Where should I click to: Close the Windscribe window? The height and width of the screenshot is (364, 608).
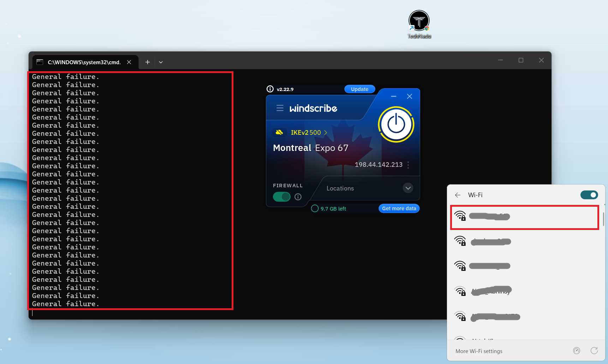(410, 96)
